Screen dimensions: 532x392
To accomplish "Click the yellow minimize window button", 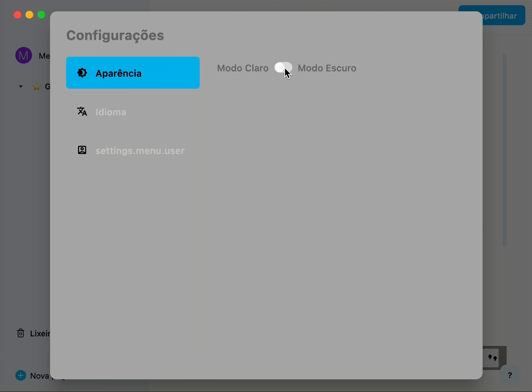I will (x=29, y=15).
